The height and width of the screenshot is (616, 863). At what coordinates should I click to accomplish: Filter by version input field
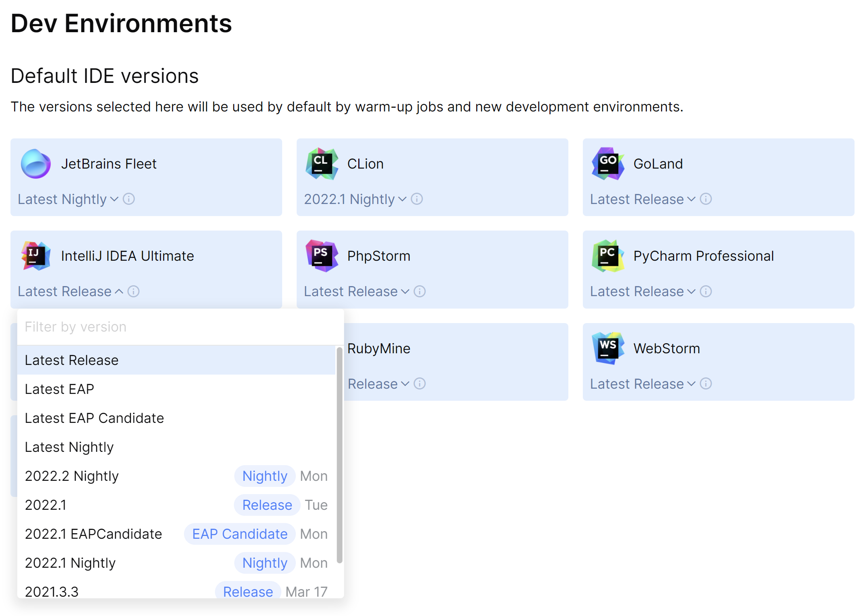[178, 326]
